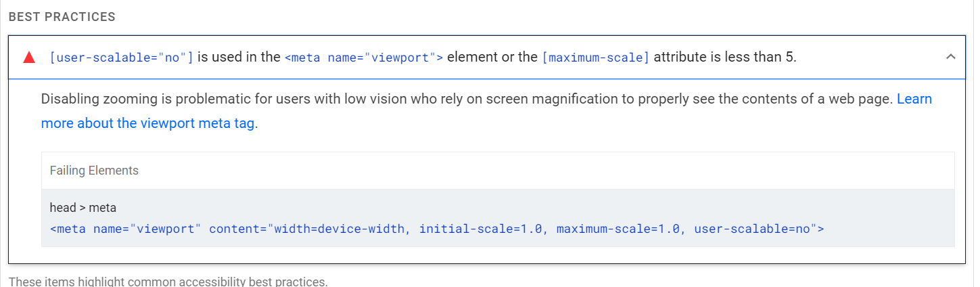
Task: Click the "BEST PRACTICES" section heading
Action: (x=62, y=16)
